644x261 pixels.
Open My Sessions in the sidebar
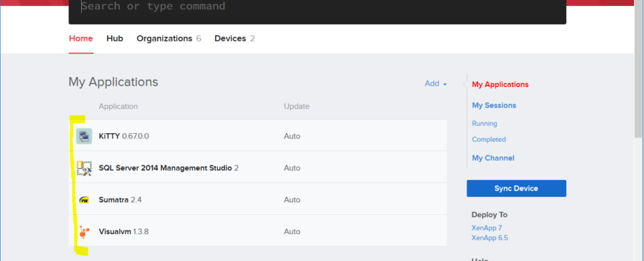(494, 106)
